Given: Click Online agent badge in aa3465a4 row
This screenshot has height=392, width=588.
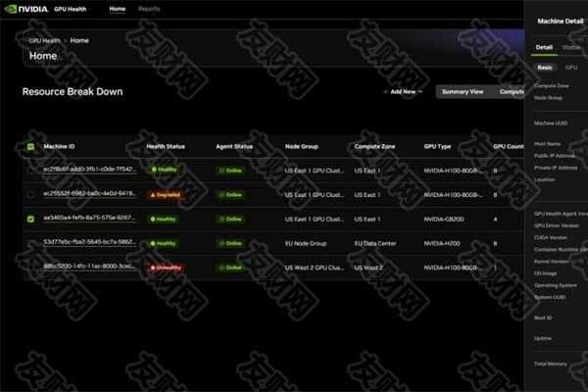Looking at the screenshot, I should coord(230,220).
